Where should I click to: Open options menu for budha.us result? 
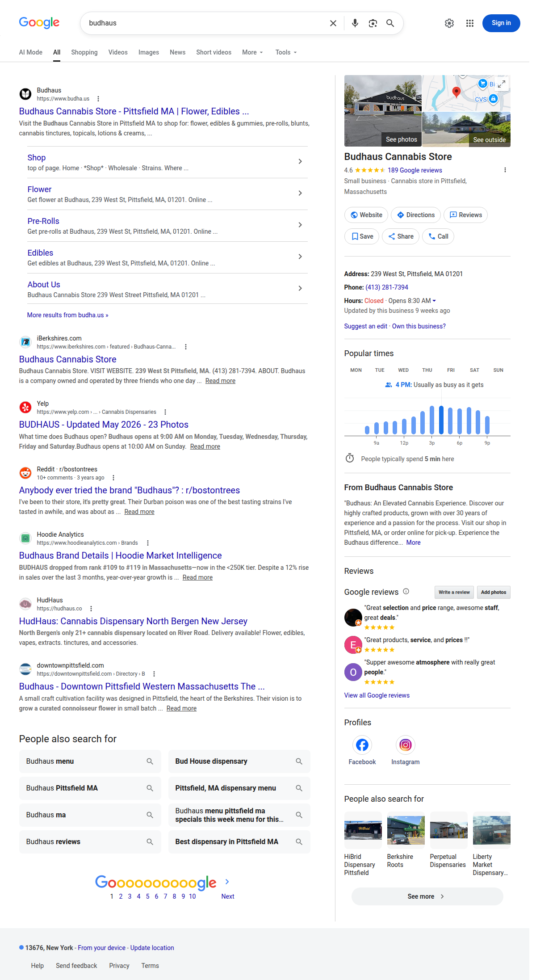(98, 99)
